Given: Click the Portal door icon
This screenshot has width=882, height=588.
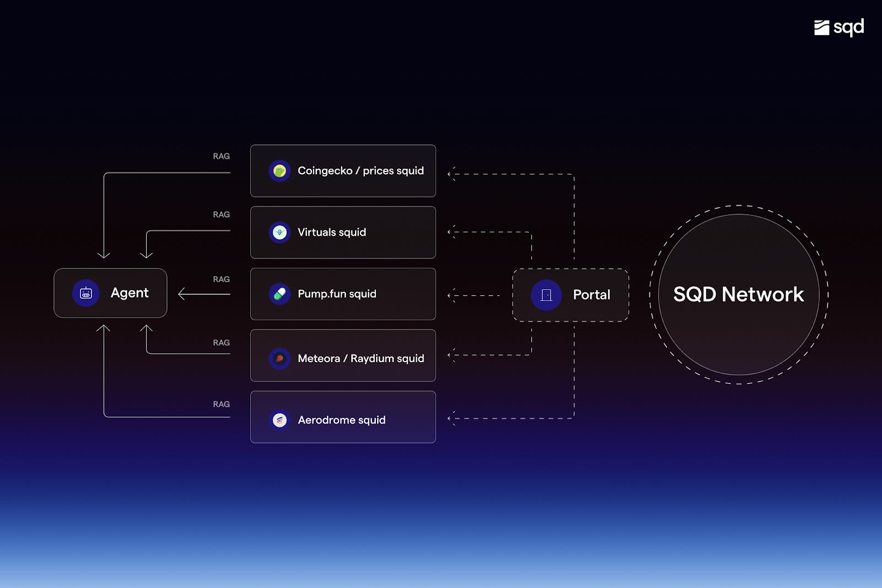Looking at the screenshot, I should (x=546, y=295).
